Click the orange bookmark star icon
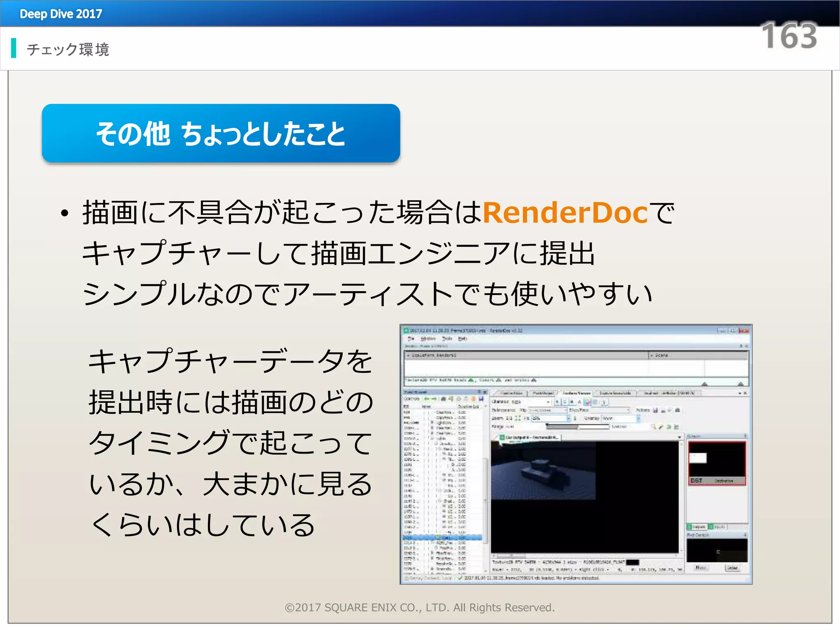Image resolution: width=840 pixels, height=630 pixels. 473,399
